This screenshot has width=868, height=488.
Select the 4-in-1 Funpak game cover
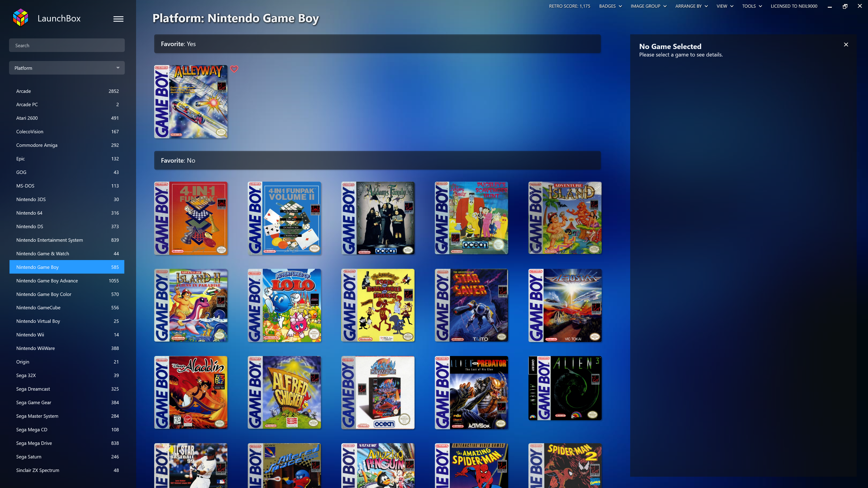point(191,218)
